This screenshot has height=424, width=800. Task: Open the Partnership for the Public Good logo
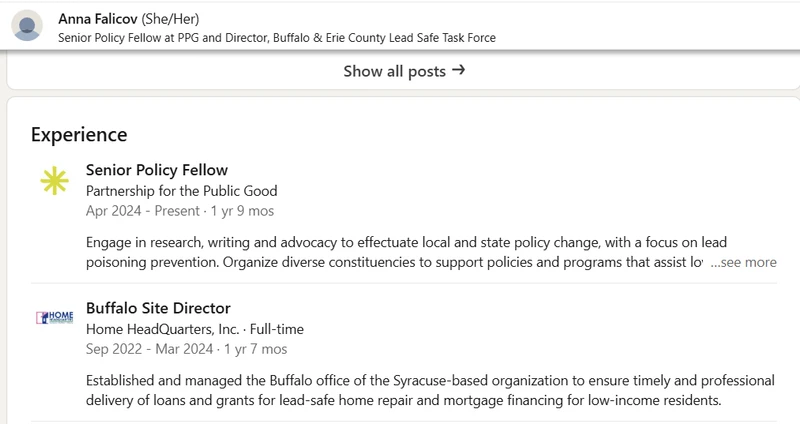pyautogui.click(x=55, y=181)
